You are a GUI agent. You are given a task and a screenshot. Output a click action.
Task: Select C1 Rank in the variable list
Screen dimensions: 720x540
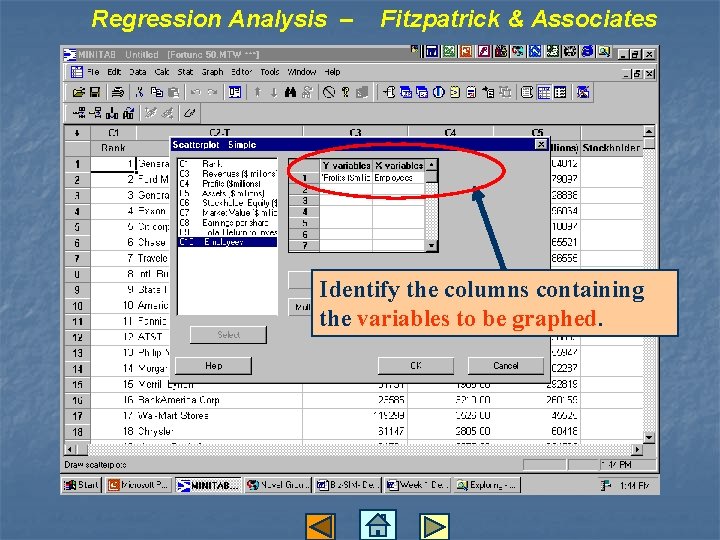click(x=227, y=163)
